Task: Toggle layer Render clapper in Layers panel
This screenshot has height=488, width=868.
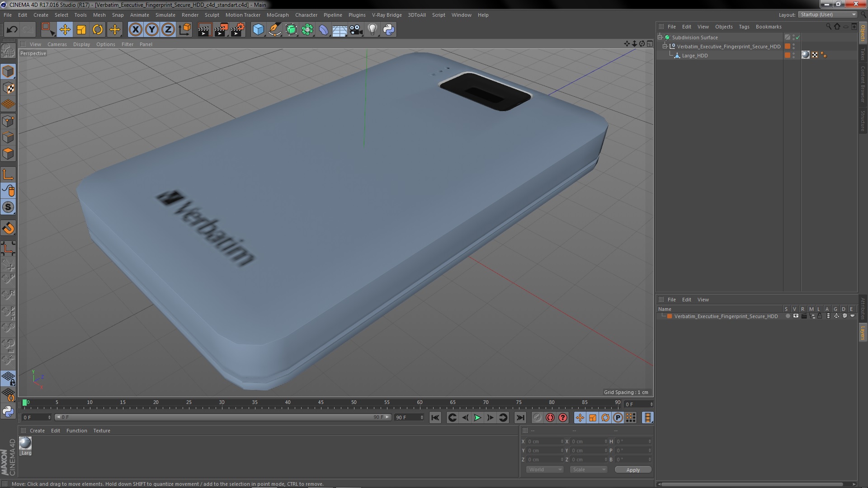Action: coord(804,316)
